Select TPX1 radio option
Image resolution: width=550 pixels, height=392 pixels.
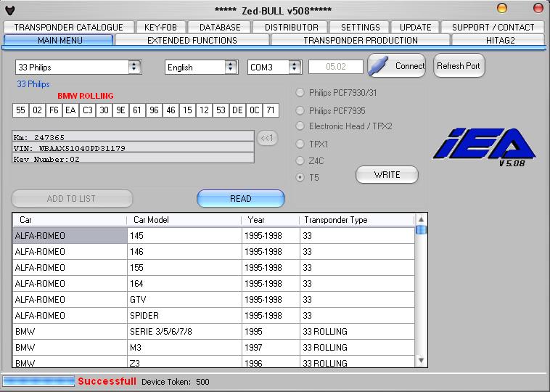coord(300,144)
